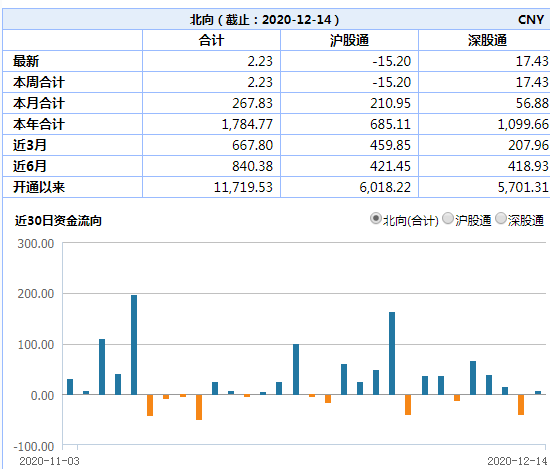Click the 合计 column header
Image resolution: width=550 pixels, height=469 pixels.
tap(211, 40)
